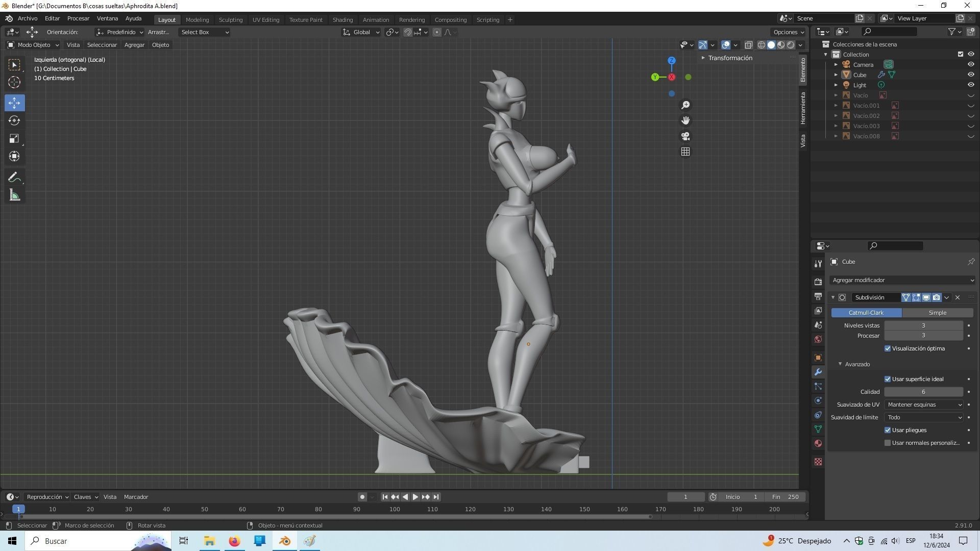Toggle the camera view icon

pos(685,136)
